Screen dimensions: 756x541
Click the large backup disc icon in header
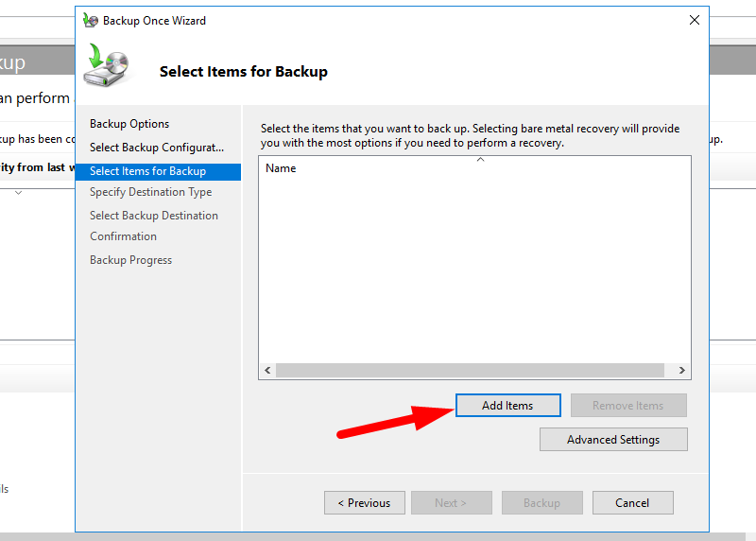pyautogui.click(x=107, y=66)
